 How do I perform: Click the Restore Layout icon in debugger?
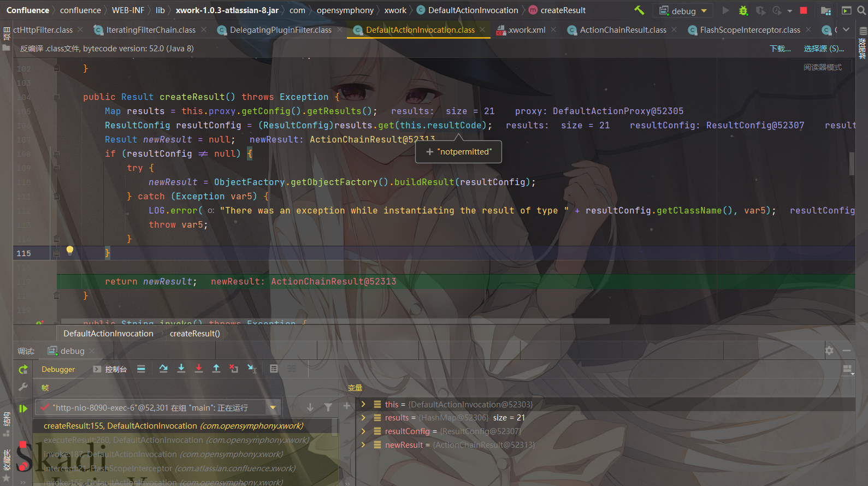(848, 370)
